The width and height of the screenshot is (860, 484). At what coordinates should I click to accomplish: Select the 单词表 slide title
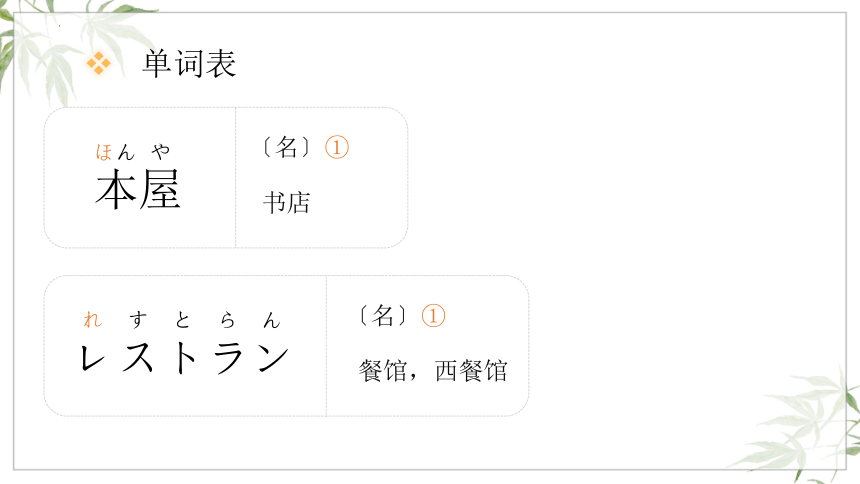tap(189, 63)
